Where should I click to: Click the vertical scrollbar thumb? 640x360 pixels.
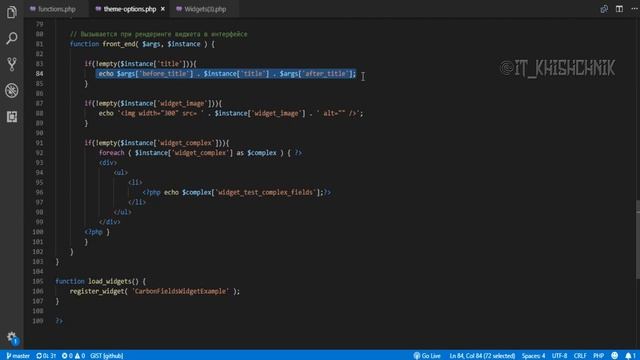638,240
